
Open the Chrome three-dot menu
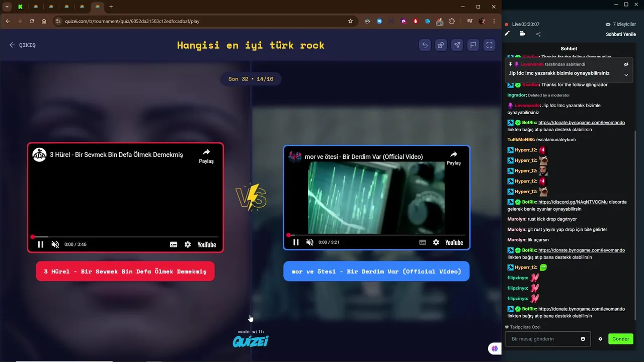pos(495,21)
